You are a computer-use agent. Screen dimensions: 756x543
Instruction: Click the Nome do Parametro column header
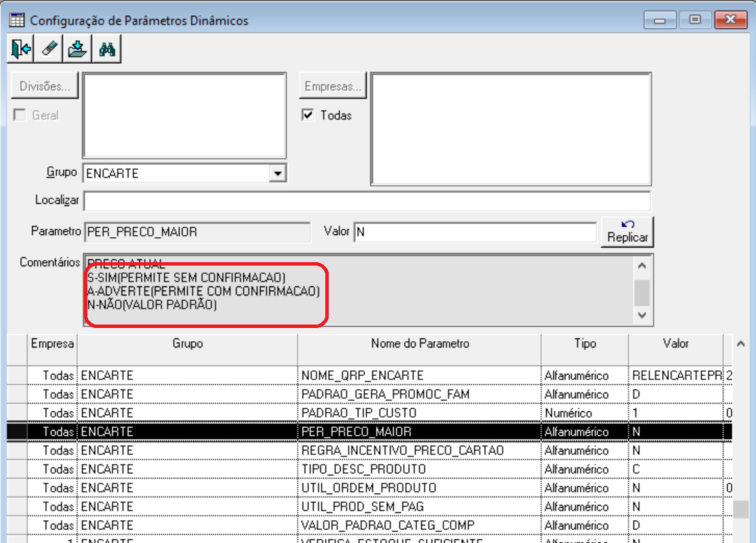pyautogui.click(x=420, y=350)
